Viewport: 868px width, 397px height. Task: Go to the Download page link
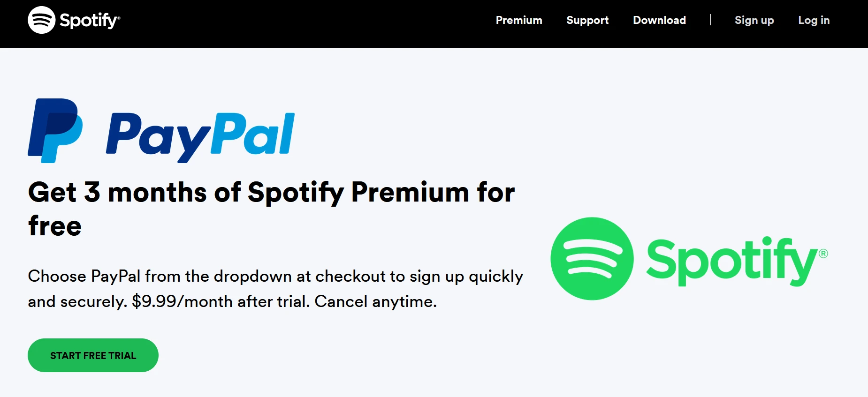coord(659,20)
